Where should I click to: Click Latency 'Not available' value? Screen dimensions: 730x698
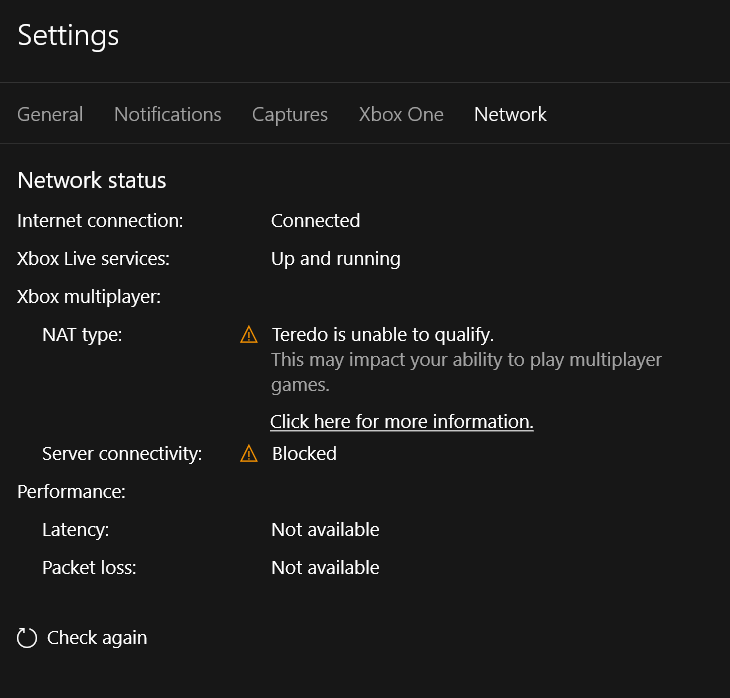pos(325,529)
